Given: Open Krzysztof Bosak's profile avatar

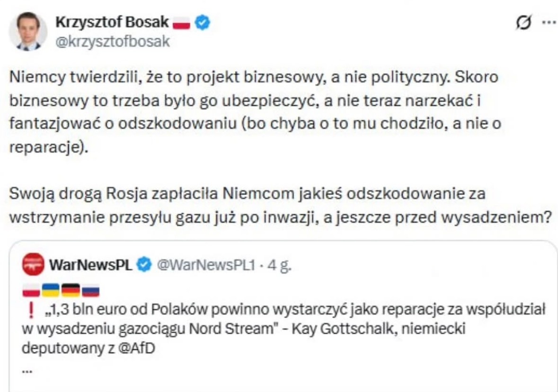Looking at the screenshot, I should (28, 31).
